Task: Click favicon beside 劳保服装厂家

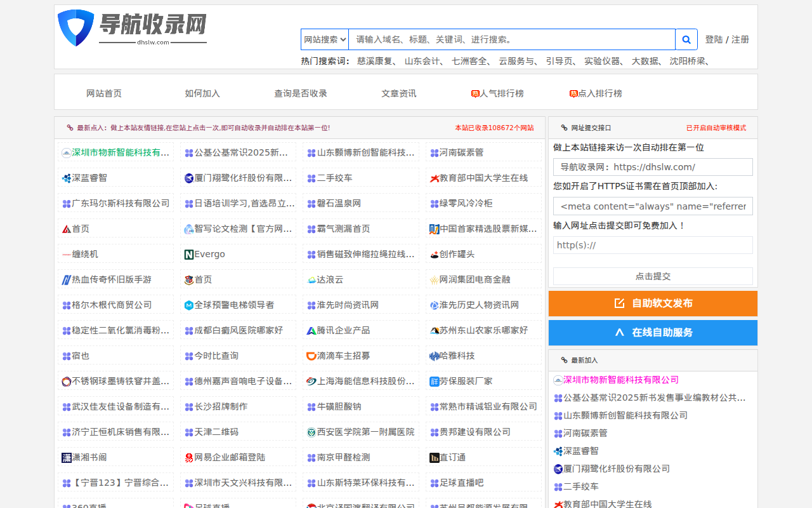Action: [435, 382]
